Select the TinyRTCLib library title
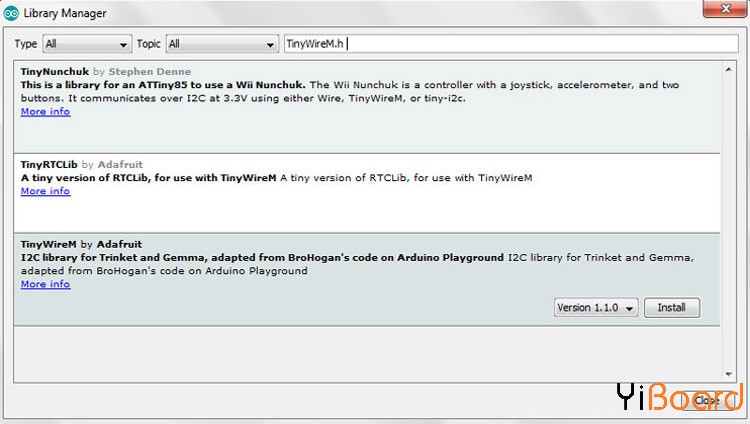This screenshot has height=424, width=750. click(50, 164)
